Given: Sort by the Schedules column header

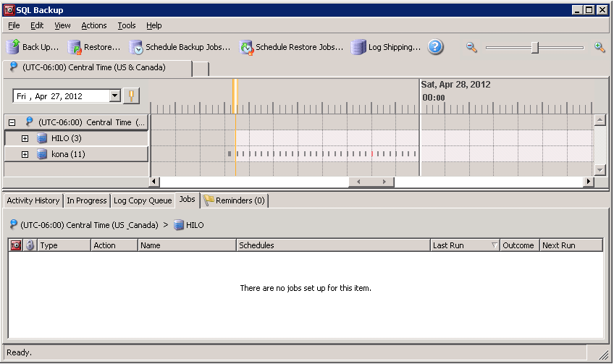Looking at the screenshot, I should click(334, 245).
